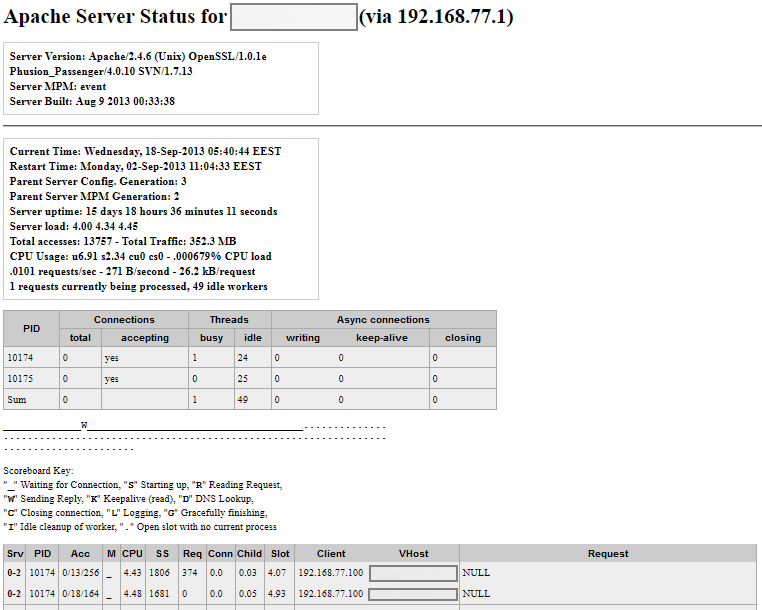The image size is (762, 610).
Task: Click the Req column header
Action: pos(192,554)
